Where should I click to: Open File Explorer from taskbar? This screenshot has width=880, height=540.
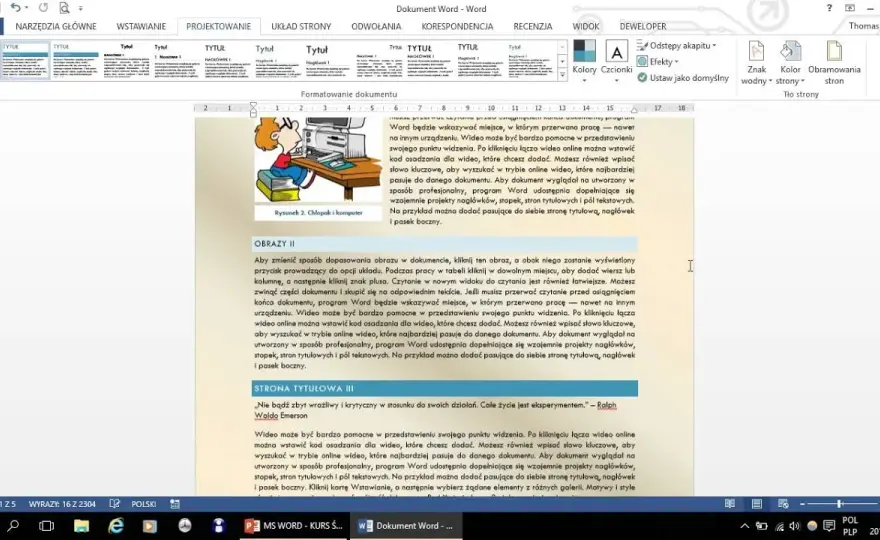[x=81, y=526]
